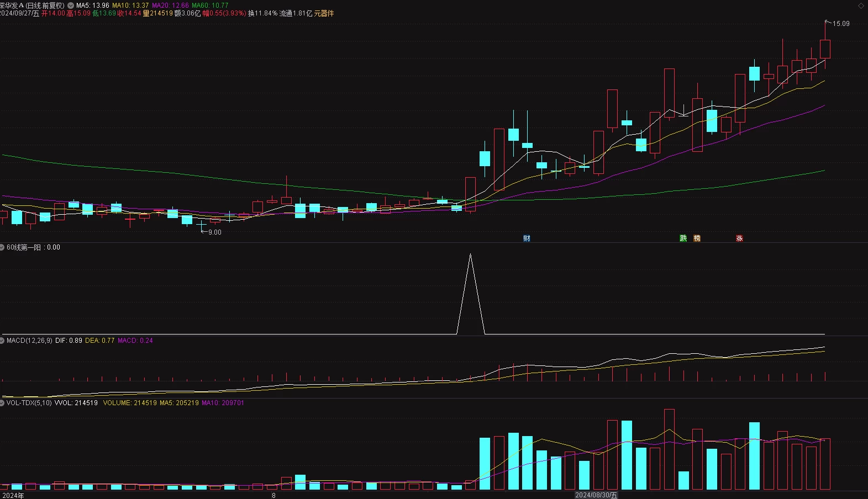868x499 pixels.
Task: Click the blue 财 event marker
Action: click(x=527, y=238)
